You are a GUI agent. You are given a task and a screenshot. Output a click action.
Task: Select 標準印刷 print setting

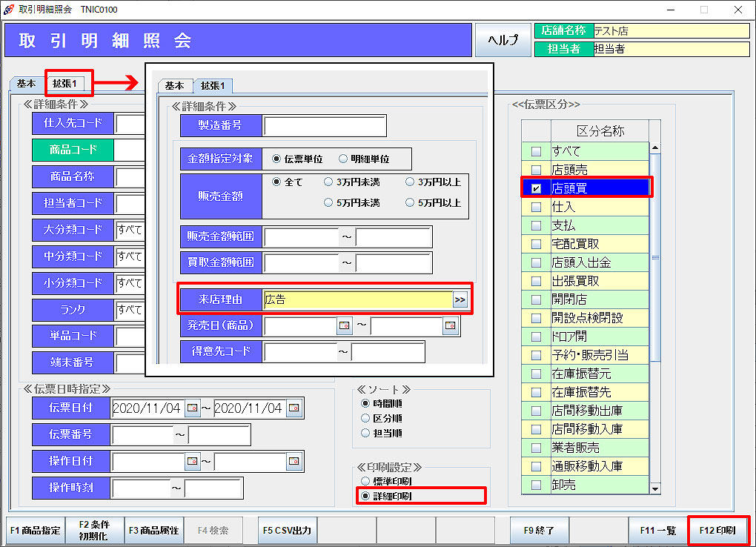pos(365,481)
